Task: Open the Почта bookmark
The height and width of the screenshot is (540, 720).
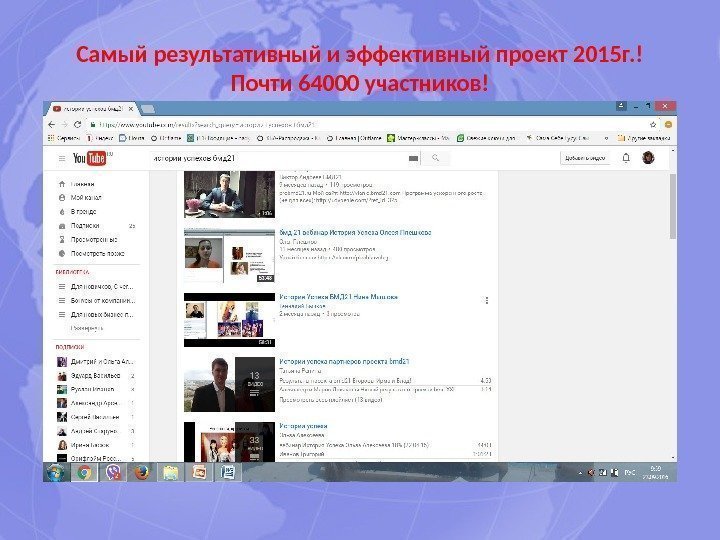Action: [x=132, y=138]
